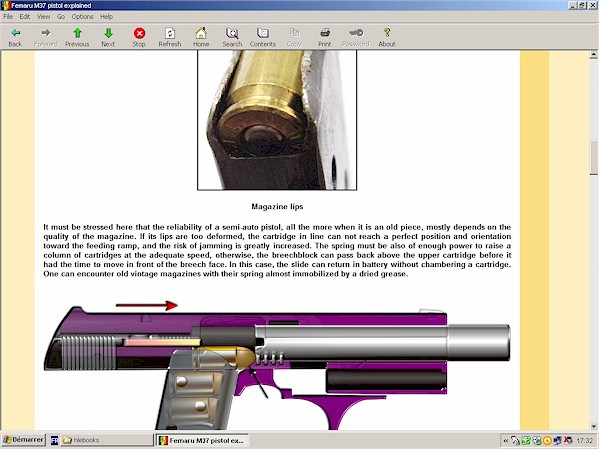Show the Contents list
The width and height of the screenshot is (600, 450).
(x=263, y=37)
